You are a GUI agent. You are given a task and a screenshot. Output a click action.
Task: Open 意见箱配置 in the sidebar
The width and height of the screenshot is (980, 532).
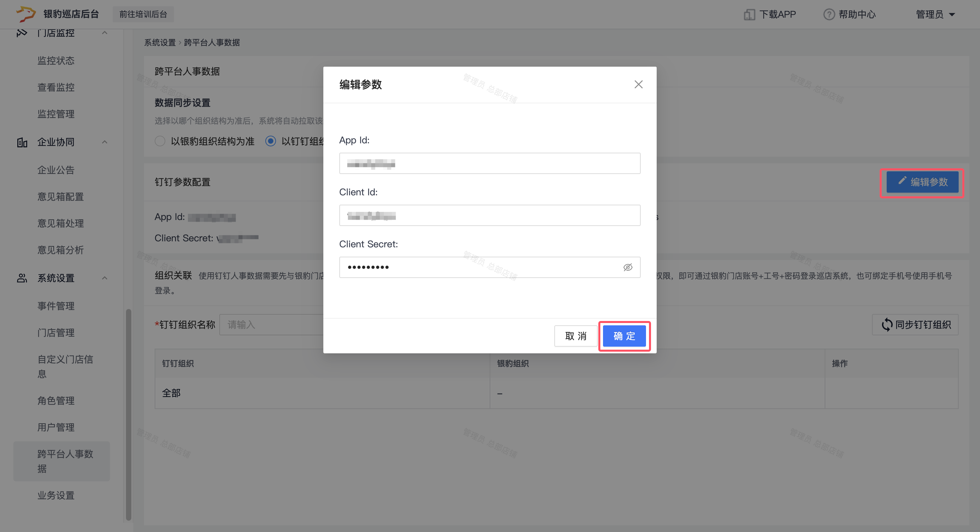60,197
